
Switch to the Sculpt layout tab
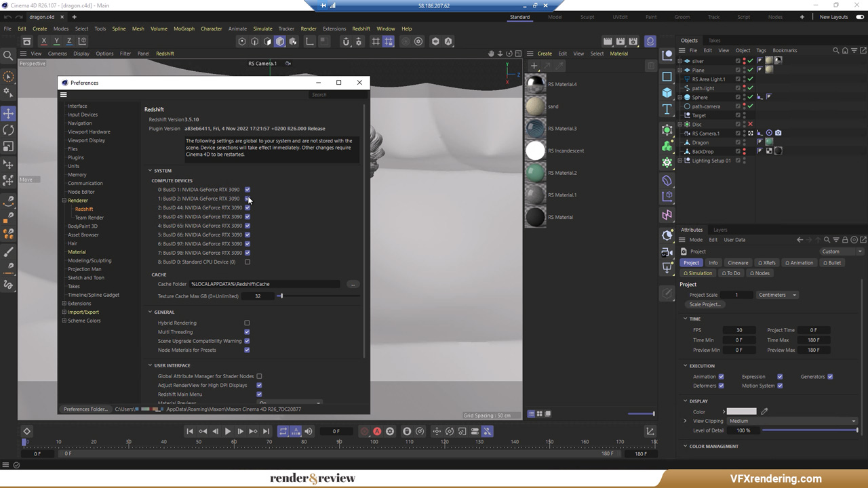[x=587, y=17]
